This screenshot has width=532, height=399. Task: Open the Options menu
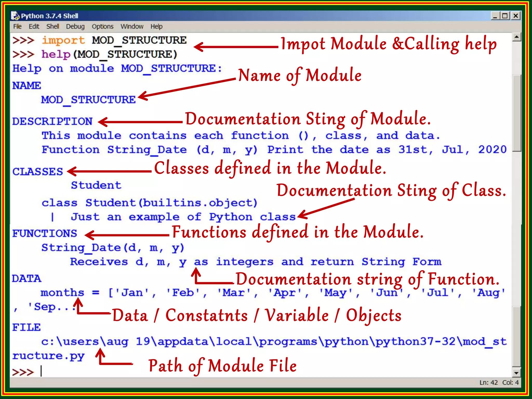click(x=103, y=26)
